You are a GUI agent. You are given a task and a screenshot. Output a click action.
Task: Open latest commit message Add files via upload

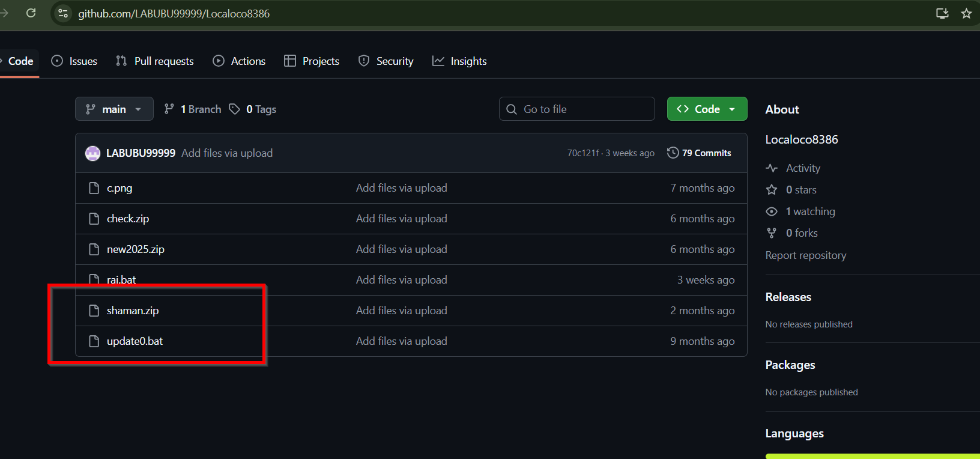tap(227, 153)
